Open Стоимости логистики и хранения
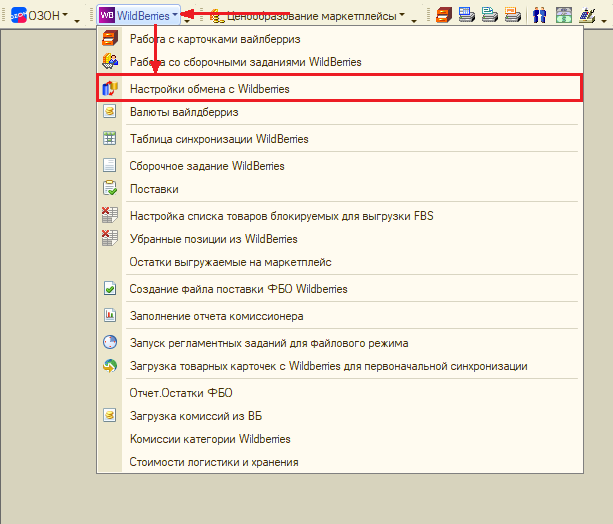This screenshot has width=613, height=524. pos(339,462)
